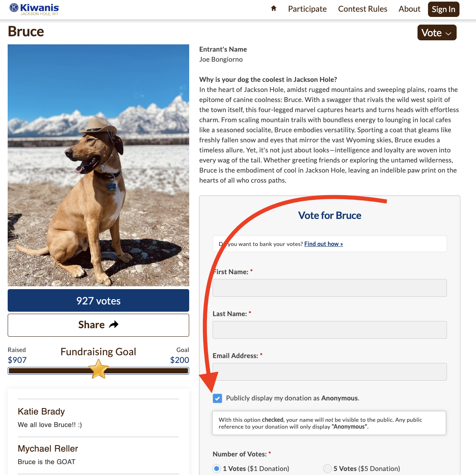Uncheck the Anonymous donation checkbox

point(217,398)
